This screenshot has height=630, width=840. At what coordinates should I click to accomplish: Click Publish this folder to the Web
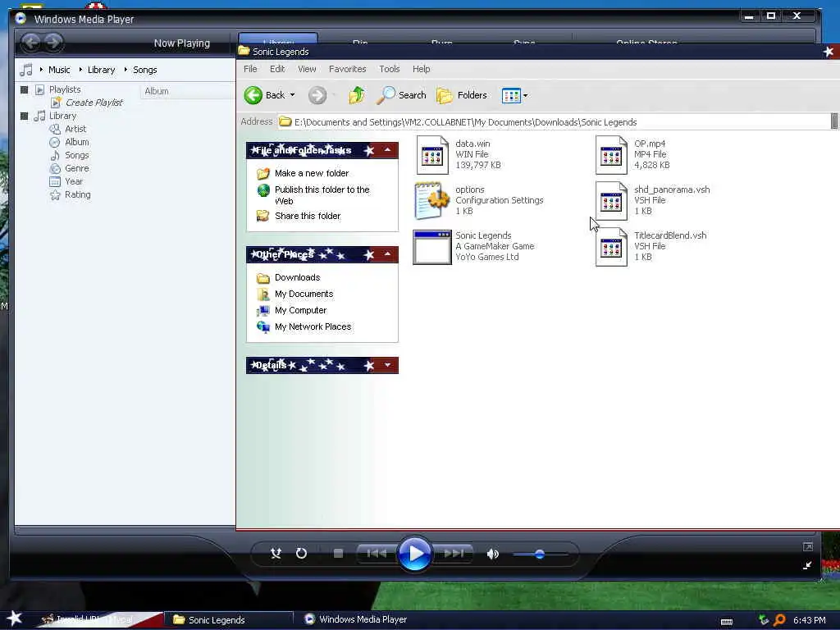tap(322, 195)
